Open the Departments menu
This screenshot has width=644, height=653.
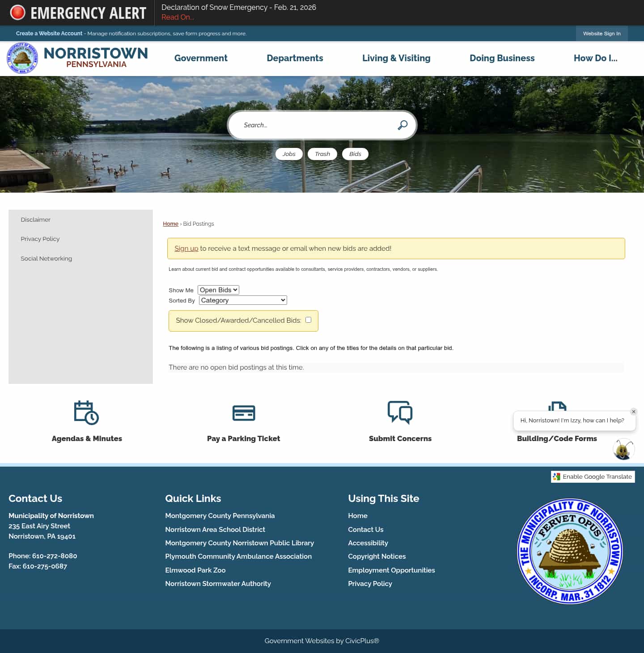pos(295,58)
